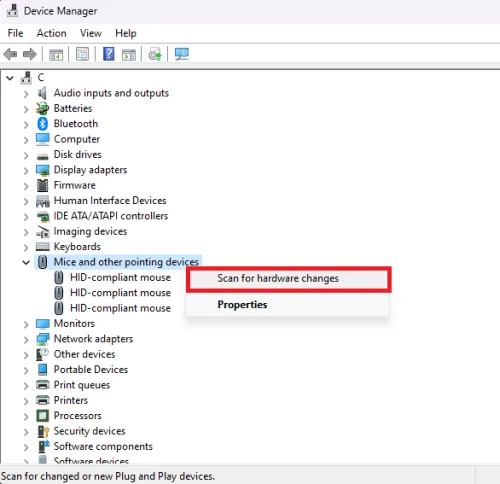500x484 pixels.
Task: Collapse the root computer node C
Action: click(10, 78)
